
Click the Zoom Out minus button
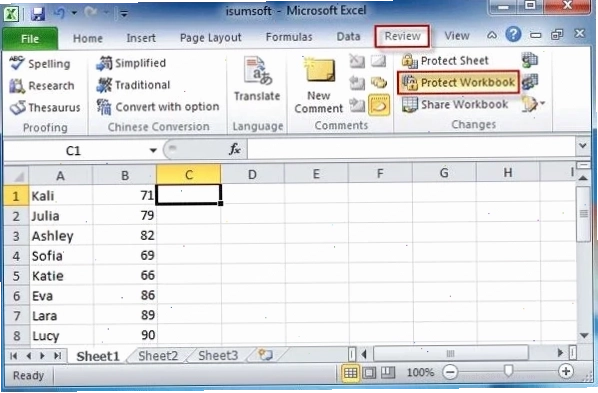(x=450, y=372)
